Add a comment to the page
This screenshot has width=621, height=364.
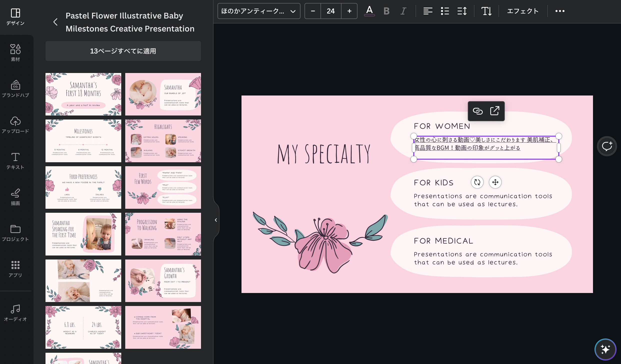point(607,146)
